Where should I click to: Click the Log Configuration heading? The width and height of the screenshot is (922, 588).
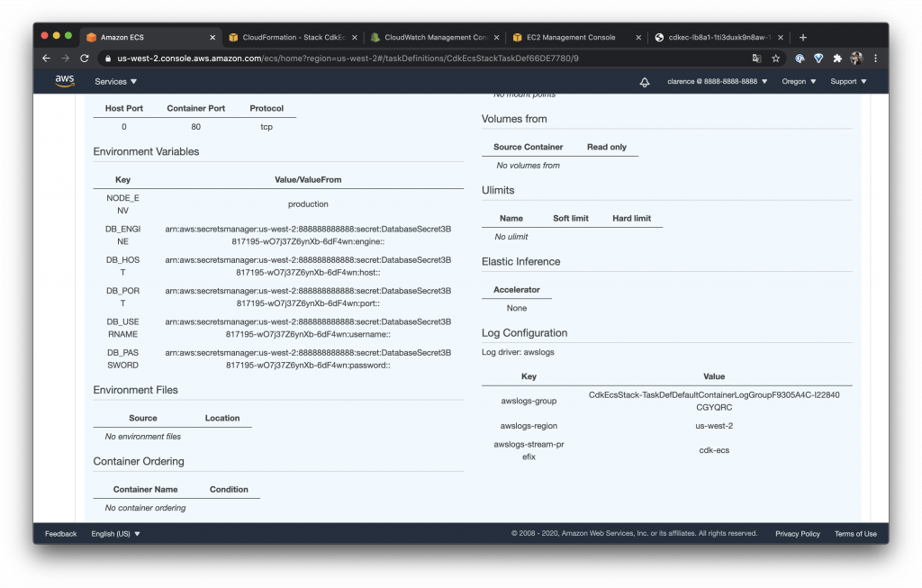coord(525,333)
